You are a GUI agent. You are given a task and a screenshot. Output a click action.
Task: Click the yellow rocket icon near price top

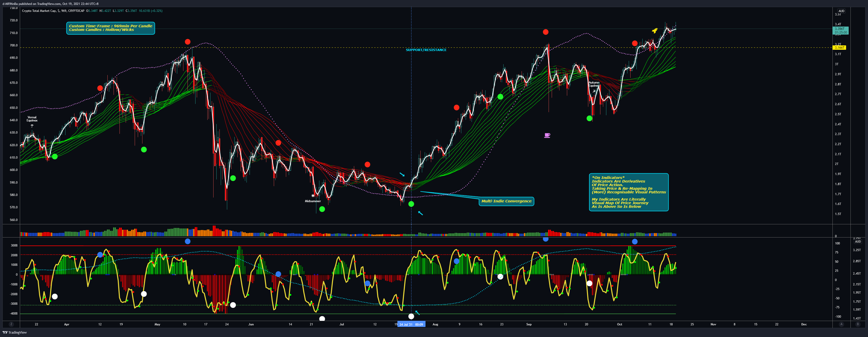(x=654, y=31)
